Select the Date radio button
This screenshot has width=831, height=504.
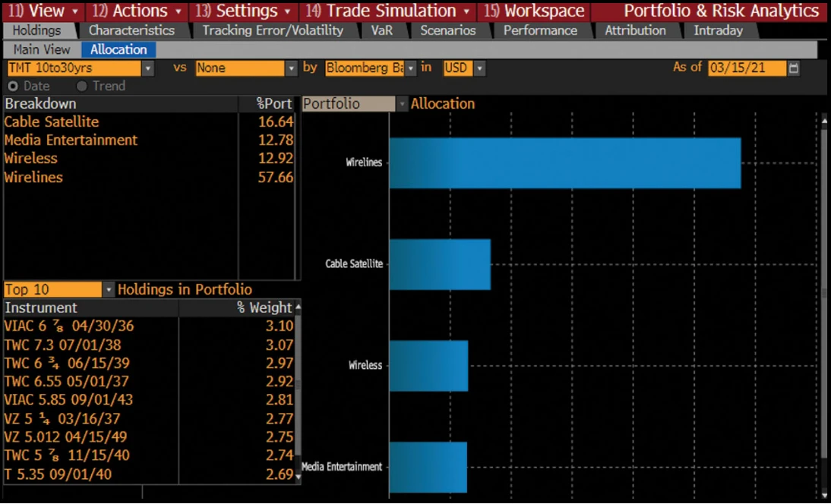click(x=13, y=86)
